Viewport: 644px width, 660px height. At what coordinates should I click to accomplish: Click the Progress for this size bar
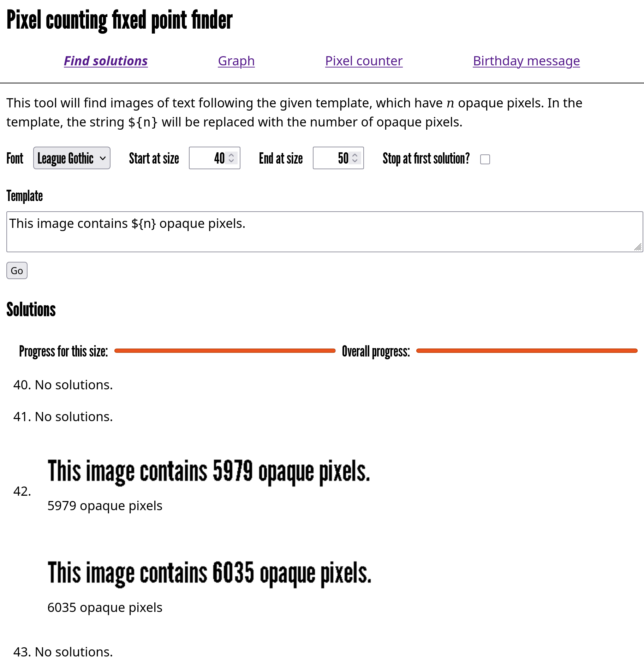pos(225,351)
